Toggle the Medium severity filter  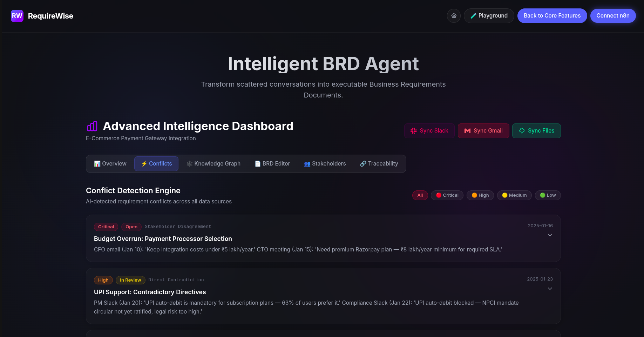[514, 195]
